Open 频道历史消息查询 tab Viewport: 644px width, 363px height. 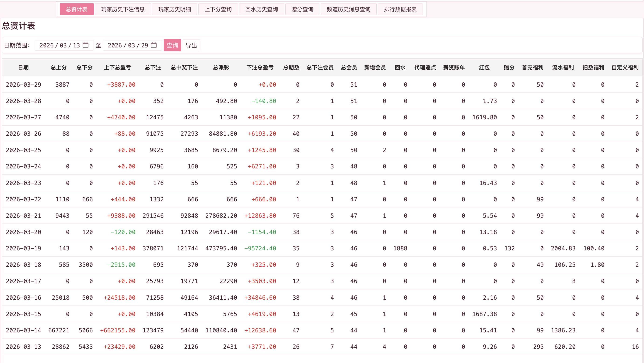[x=349, y=9]
